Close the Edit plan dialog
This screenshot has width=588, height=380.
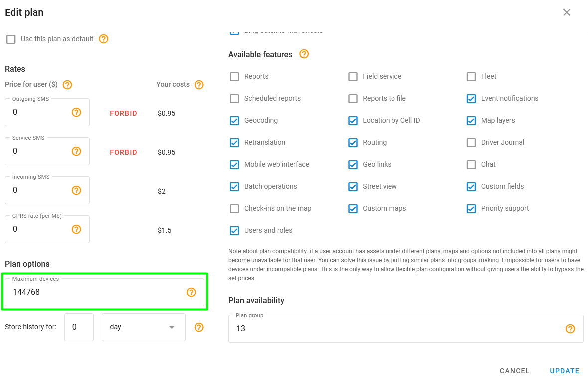pyautogui.click(x=567, y=12)
